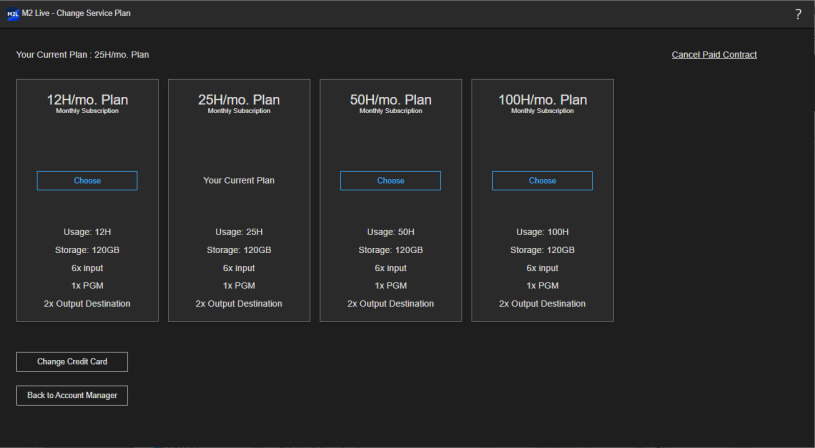Click 'Usage: 50H' text
Screen dimensions: 815x448
(391, 232)
